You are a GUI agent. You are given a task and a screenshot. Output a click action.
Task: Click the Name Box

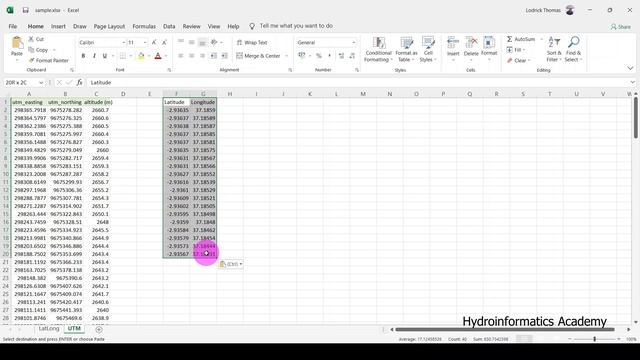tap(24, 82)
